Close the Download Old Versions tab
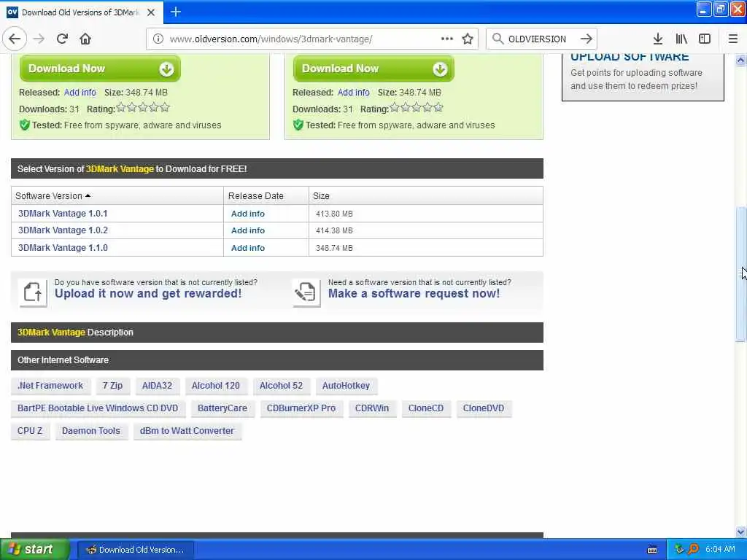This screenshot has width=747, height=560. tap(151, 12)
